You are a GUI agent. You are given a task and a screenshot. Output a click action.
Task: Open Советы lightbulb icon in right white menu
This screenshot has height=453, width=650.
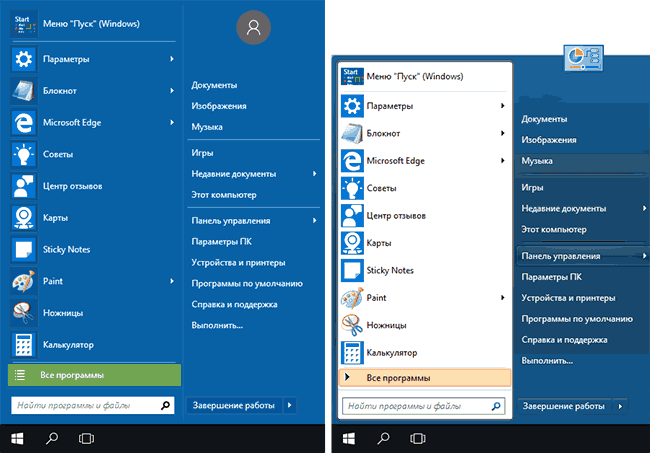click(352, 188)
